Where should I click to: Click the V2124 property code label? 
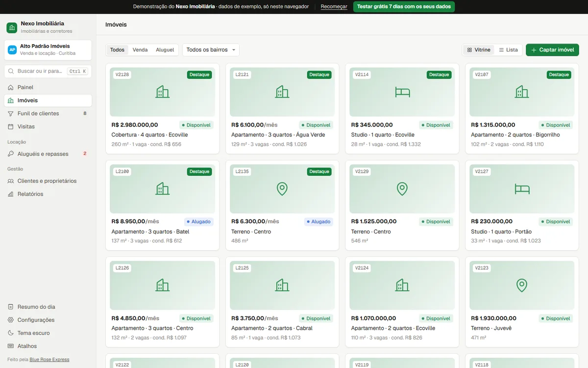click(362, 268)
